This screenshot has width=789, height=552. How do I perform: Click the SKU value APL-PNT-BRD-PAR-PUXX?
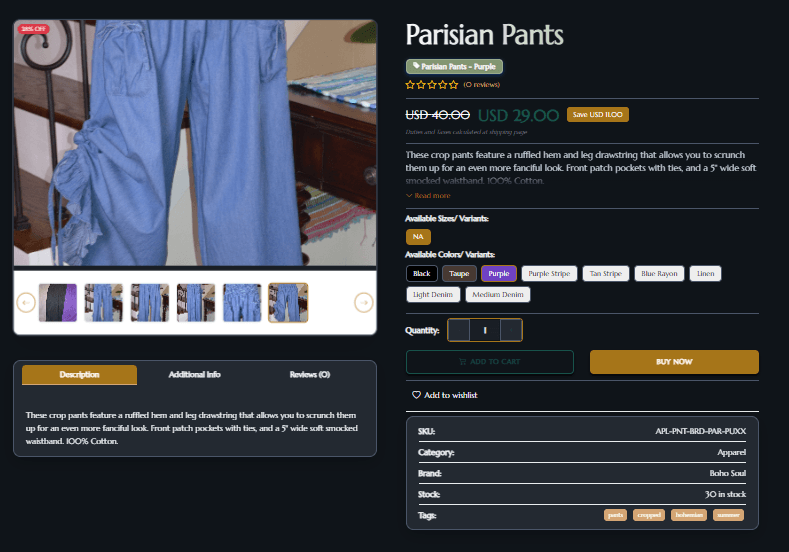pos(700,431)
